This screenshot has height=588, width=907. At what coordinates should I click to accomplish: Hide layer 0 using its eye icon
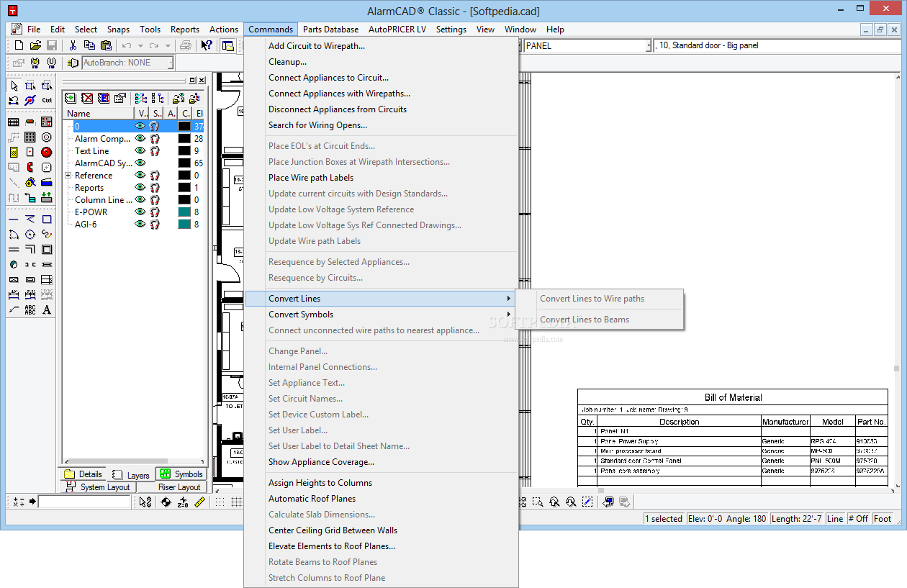tap(140, 126)
